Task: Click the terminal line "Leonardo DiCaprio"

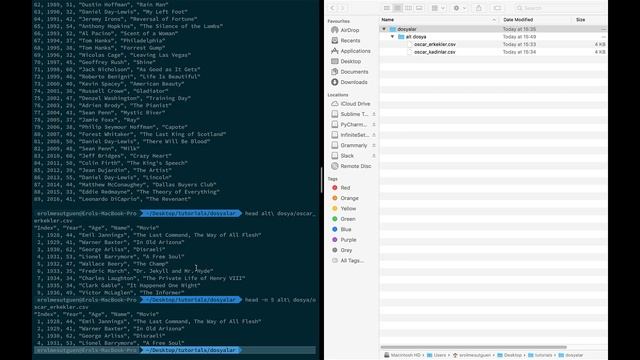Action: [x=113, y=199]
